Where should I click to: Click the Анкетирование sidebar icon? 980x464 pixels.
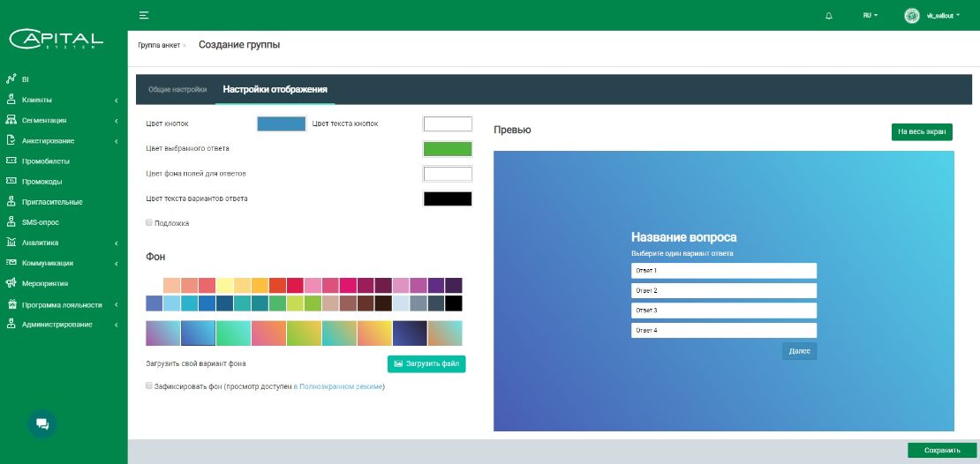pos(11,140)
